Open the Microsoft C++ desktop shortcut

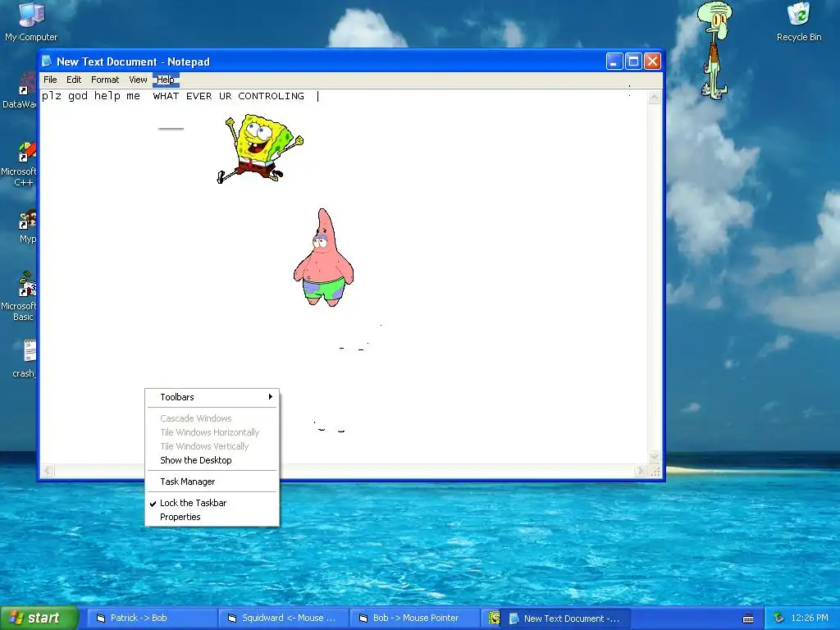(x=20, y=164)
